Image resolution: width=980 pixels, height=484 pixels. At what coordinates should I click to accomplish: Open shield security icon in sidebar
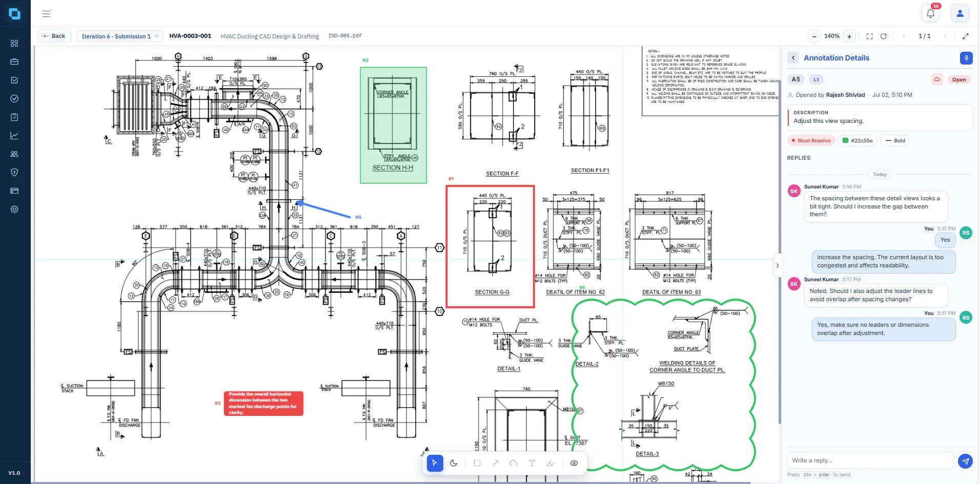pyautogui.click(x=14, y=172)
